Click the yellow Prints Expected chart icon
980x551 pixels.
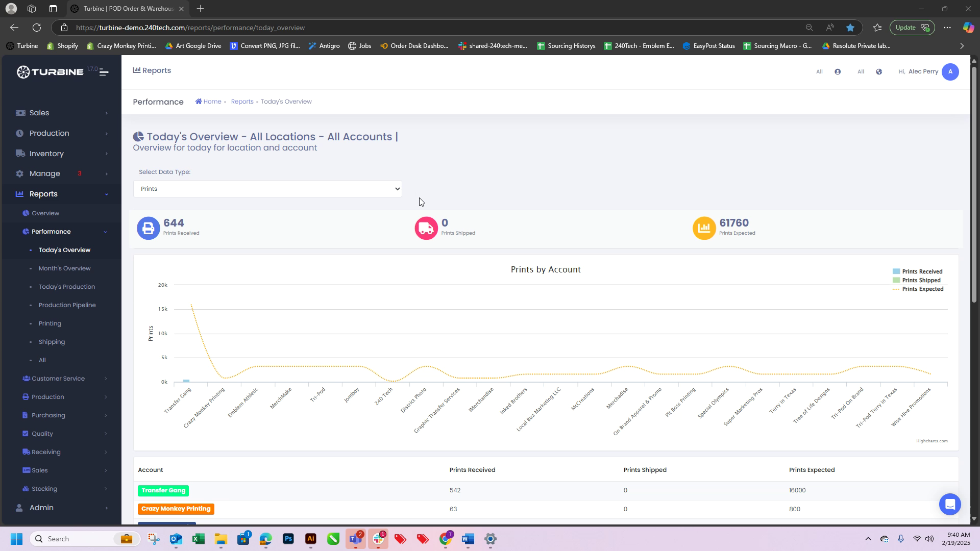click(704, 228)
